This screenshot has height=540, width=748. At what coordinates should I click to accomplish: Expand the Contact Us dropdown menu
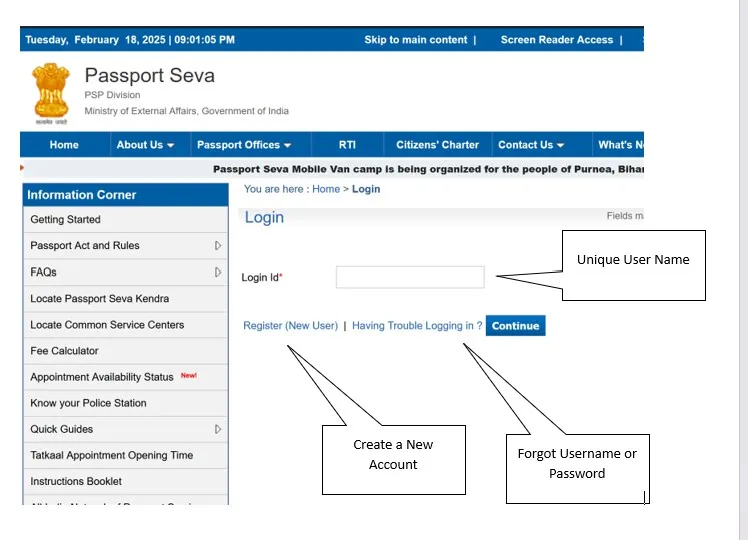531,145
